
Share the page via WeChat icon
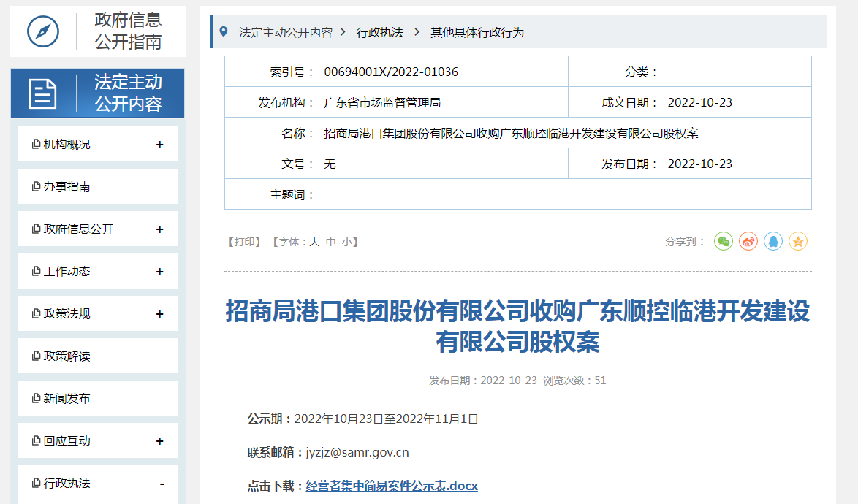(x=724, y=241)
